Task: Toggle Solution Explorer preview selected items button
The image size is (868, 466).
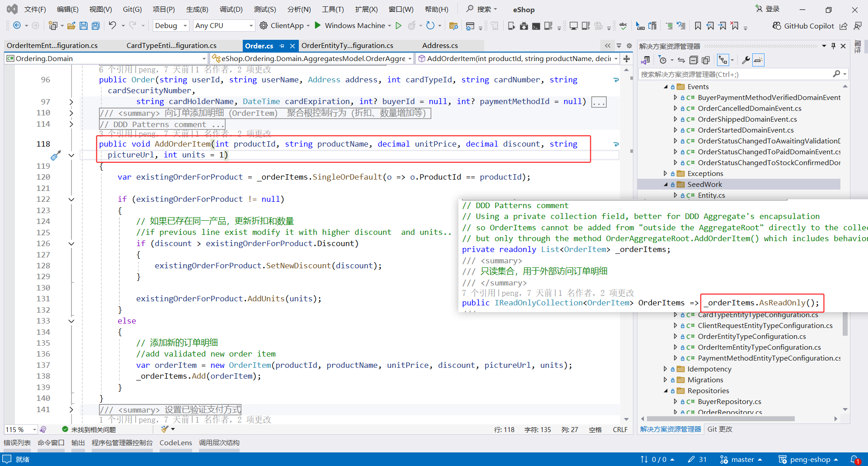Action: (x=758, y=60)
